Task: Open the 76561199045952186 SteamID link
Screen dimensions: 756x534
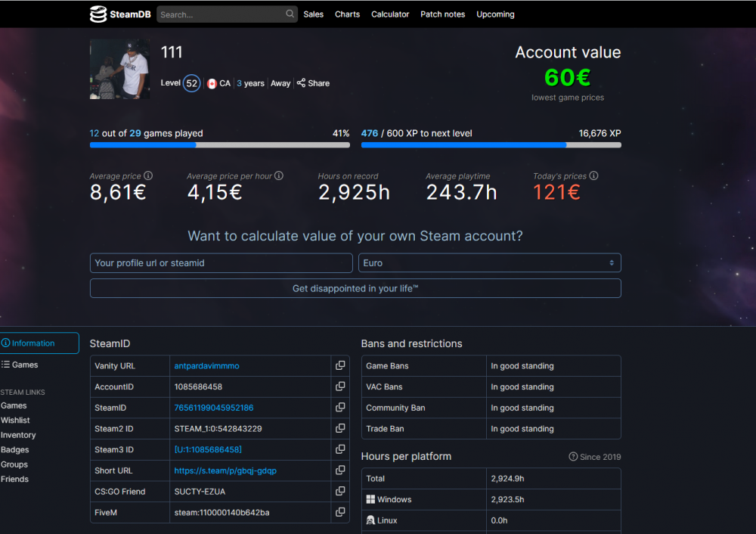Action: point(214,408)
